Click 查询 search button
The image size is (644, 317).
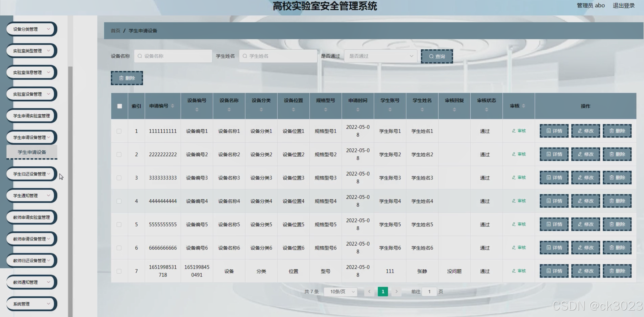click(437, 56)
